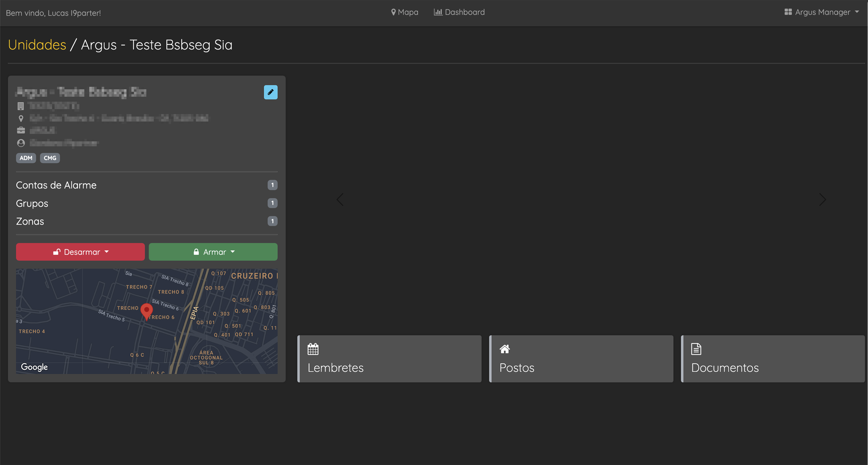Click the ADM badge
868x465 pixels.
[x=26, y=158]
